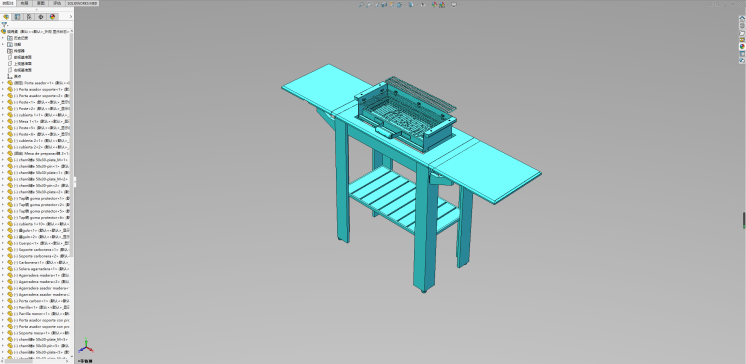Screen dimensions: 746x364
Task: Click the cubierta 1<1> component icon
Action: coord(10,115)
